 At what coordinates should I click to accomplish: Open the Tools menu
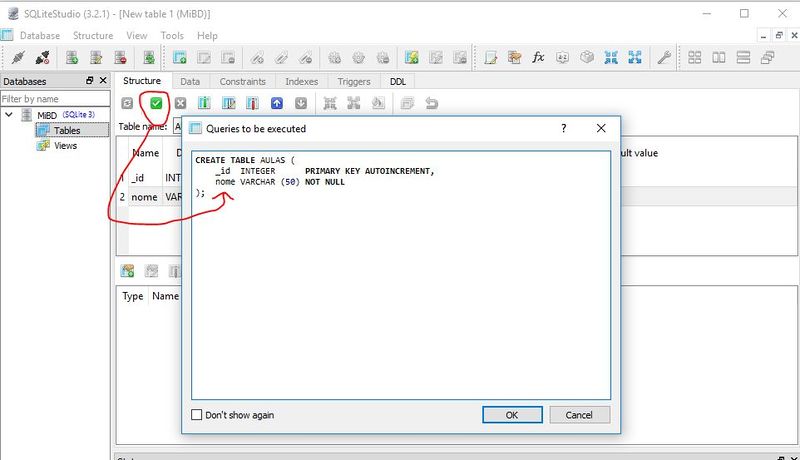(172, 36)
